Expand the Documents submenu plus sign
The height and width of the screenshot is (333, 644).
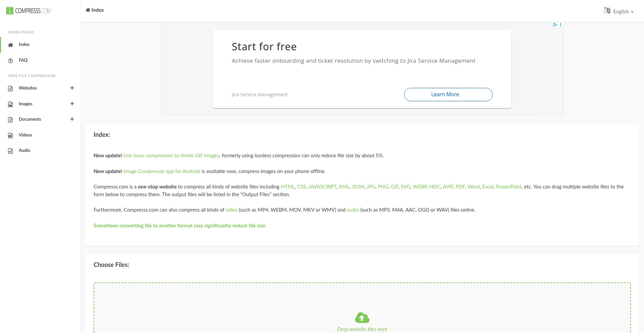pos(72,119)
